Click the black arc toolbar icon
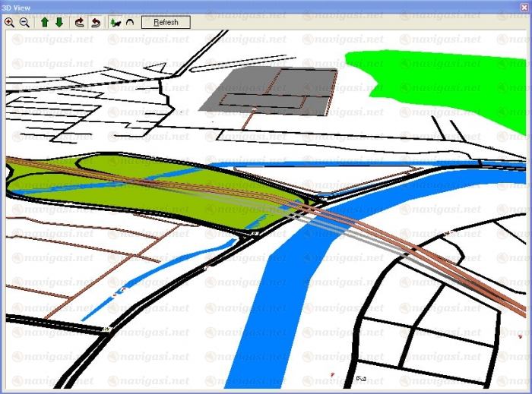Image resolution: width=532 pixels, height=394 pixels. point(129,22)
